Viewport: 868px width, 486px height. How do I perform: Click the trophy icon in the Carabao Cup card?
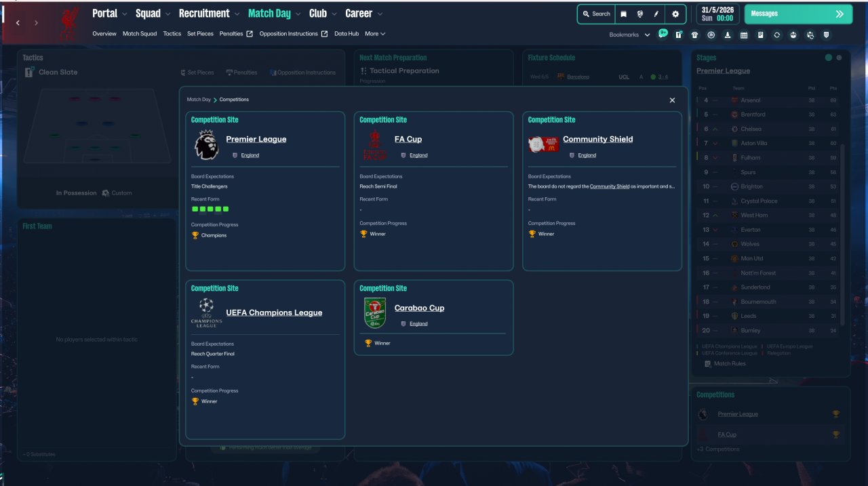point(368,343)
